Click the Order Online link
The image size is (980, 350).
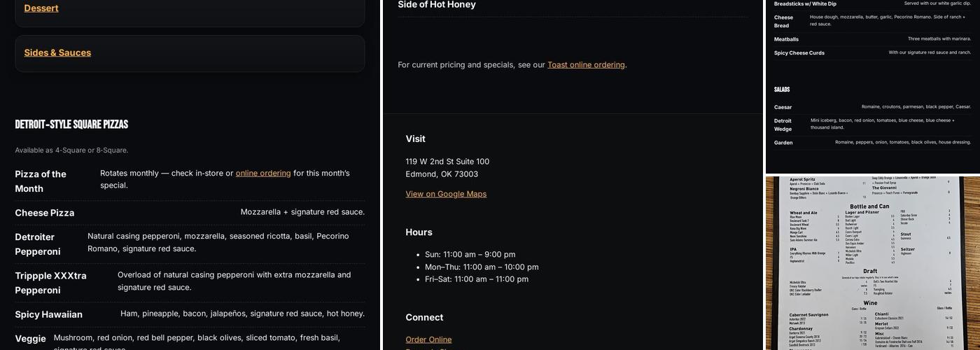pos(428,339)
